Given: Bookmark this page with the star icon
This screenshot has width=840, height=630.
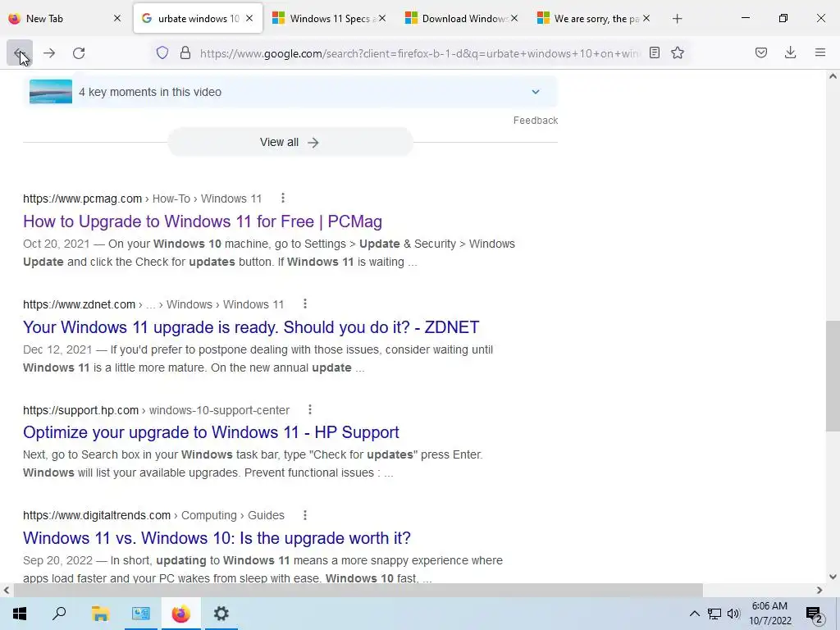Looking at the screenshot, I should coord(678,53).
